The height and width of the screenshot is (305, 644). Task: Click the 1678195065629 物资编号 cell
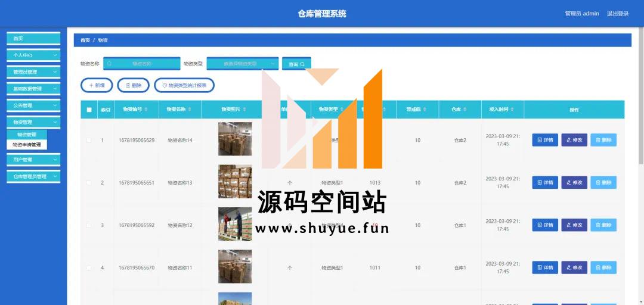(x=137, y=140)
